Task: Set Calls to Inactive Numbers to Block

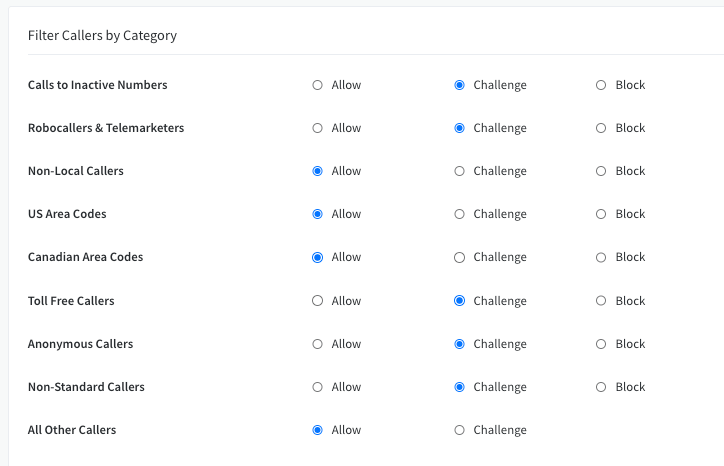Action: click(x=601, y=85)
